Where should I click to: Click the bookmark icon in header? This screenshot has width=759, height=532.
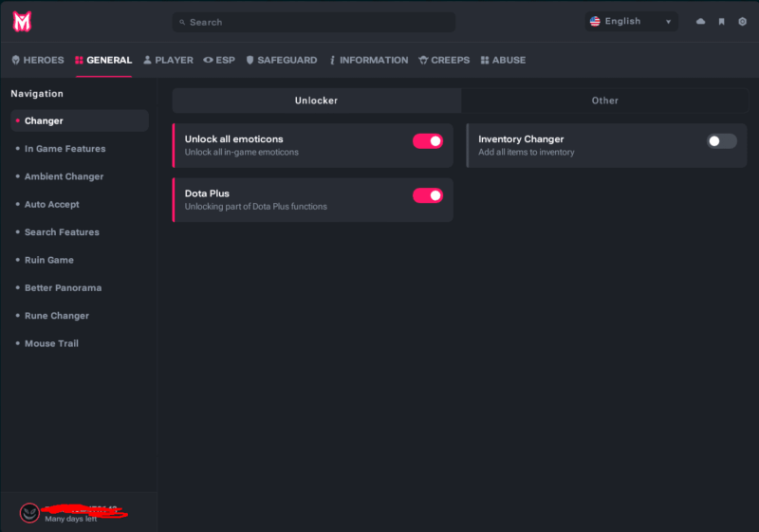[x=721, y=21]
